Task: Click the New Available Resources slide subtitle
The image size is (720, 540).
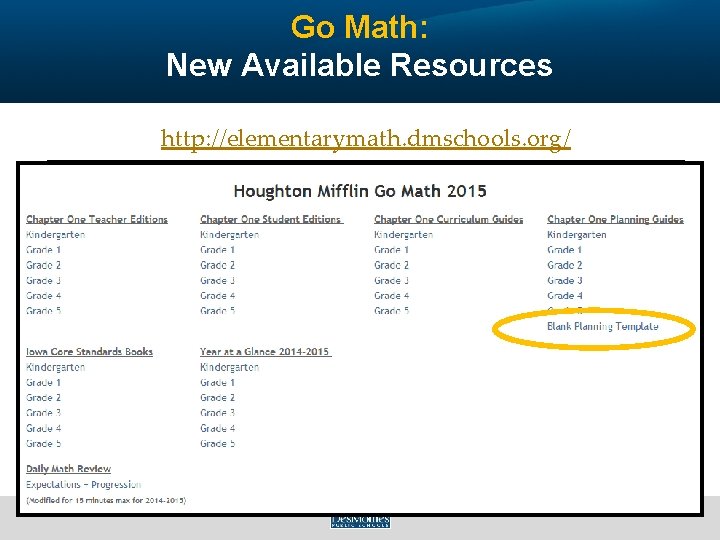Action: [x=360, y=64]
